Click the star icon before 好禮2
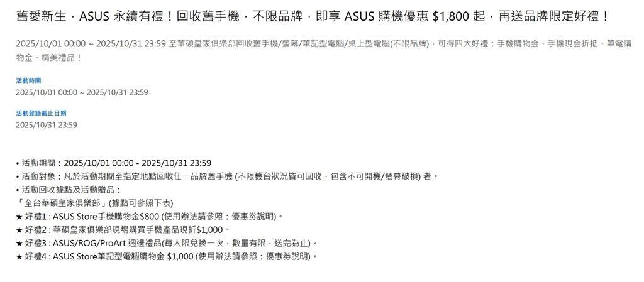644x282 pixels. tap(19, 230)
